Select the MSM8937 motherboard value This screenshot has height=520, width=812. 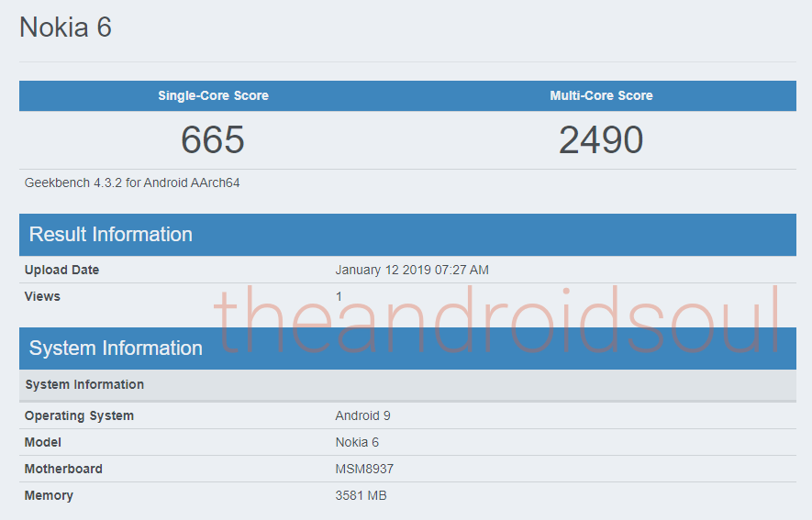pyautogui.click(x=364, y=469)
